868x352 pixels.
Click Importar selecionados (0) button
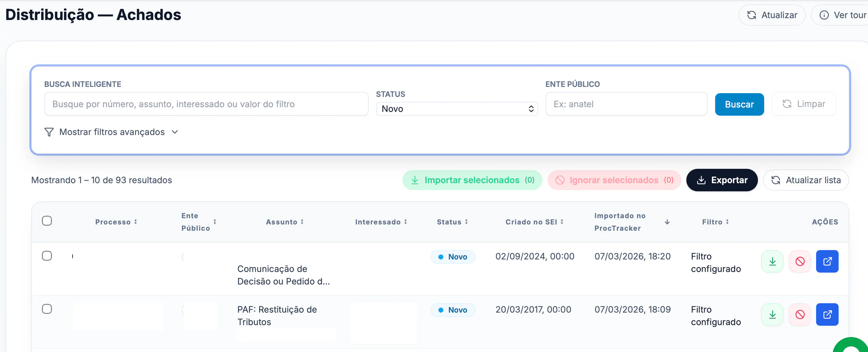(x=472, y=180)
